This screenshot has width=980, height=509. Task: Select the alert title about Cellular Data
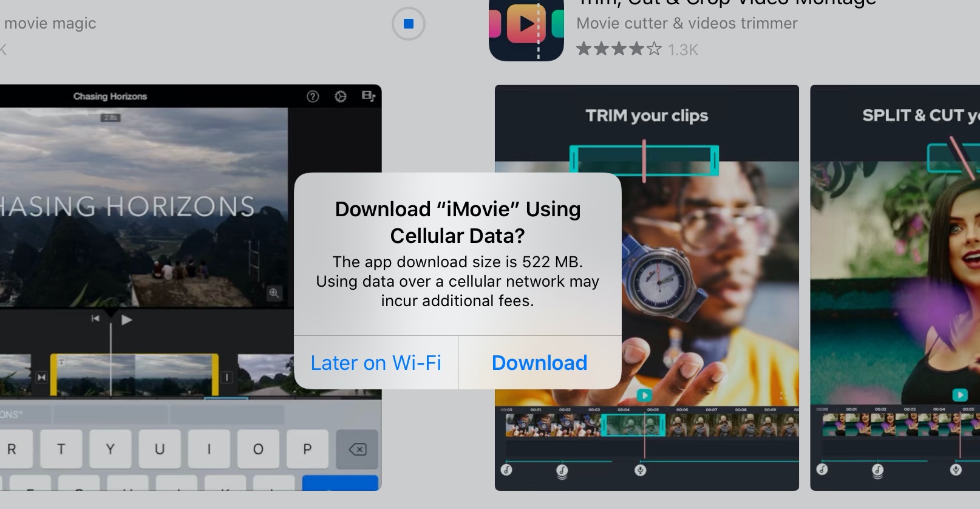point(458,222)
